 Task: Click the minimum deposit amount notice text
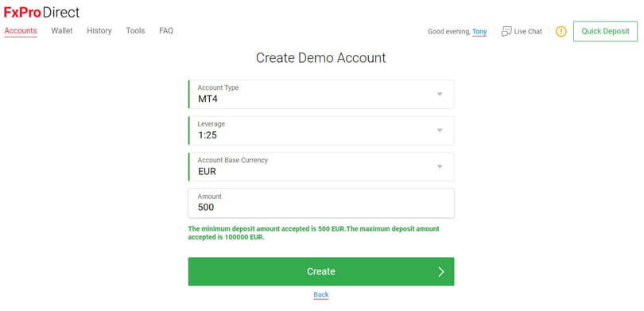point(313,233)
